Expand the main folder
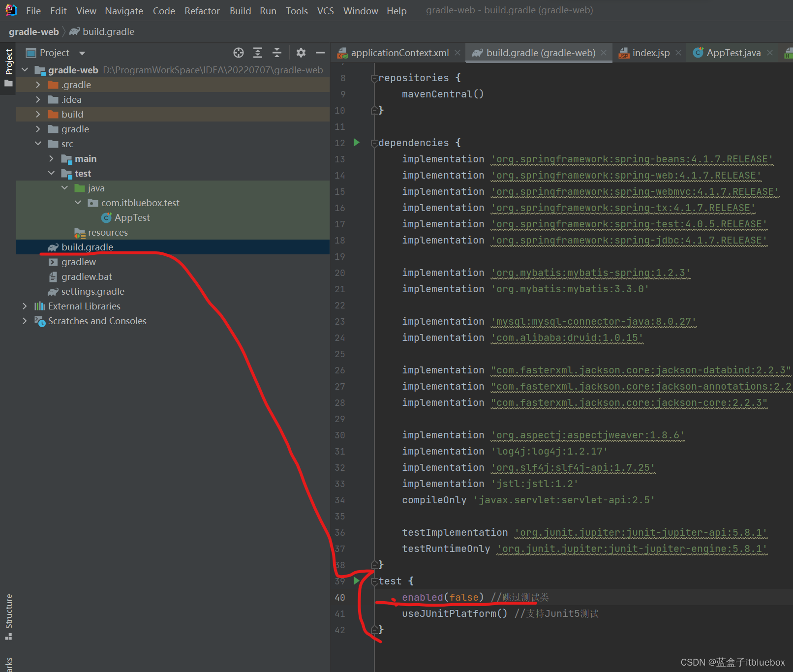This screenshot has width=793, height=672. [x=51, y=158]
